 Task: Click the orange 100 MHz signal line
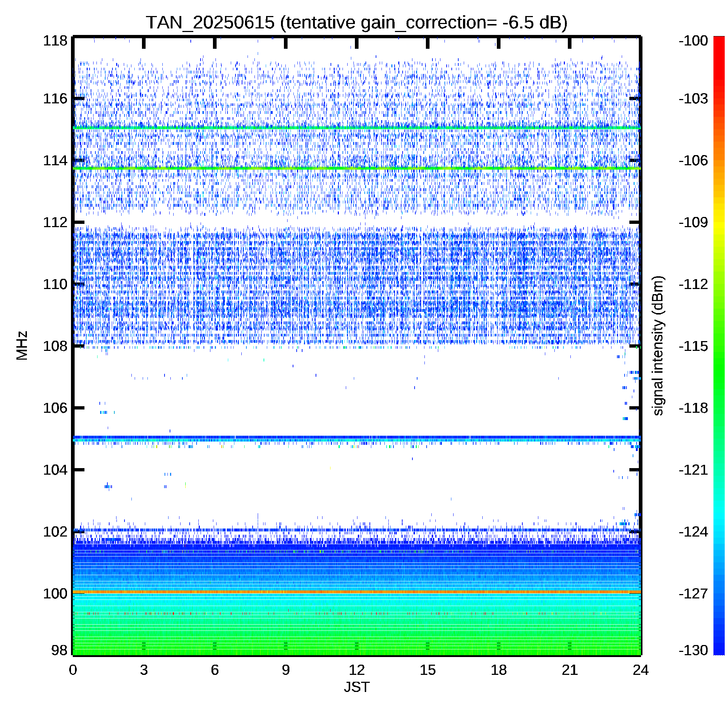point(356,592)
